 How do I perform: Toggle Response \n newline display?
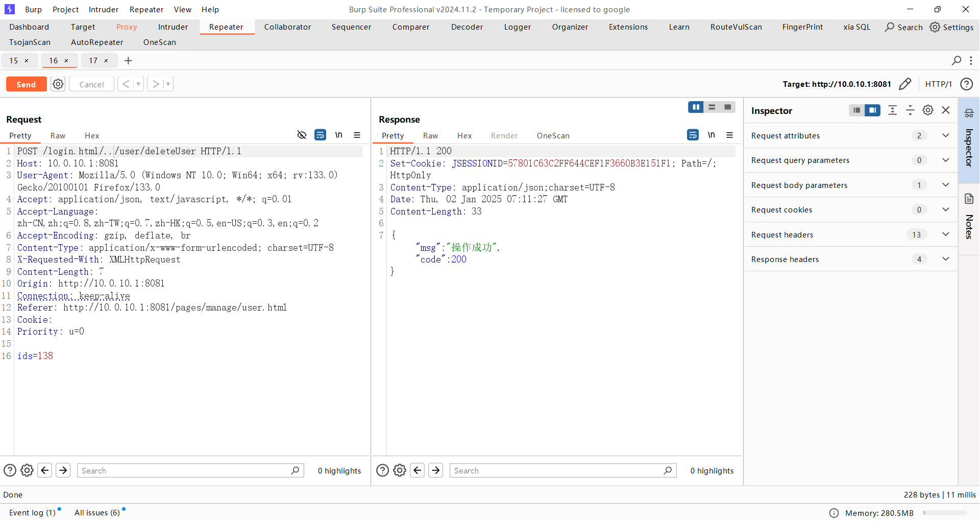(711, 135)
